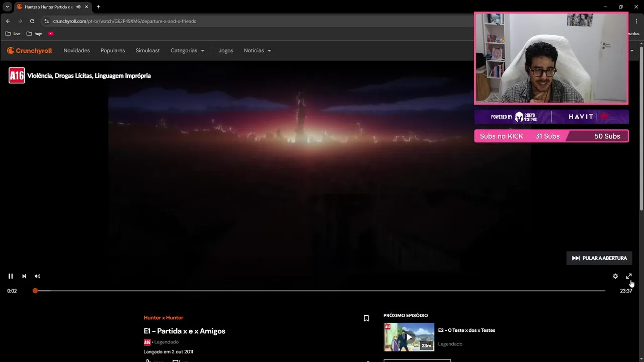
Task: Open a new browser tab
Action: click(99, 7)
